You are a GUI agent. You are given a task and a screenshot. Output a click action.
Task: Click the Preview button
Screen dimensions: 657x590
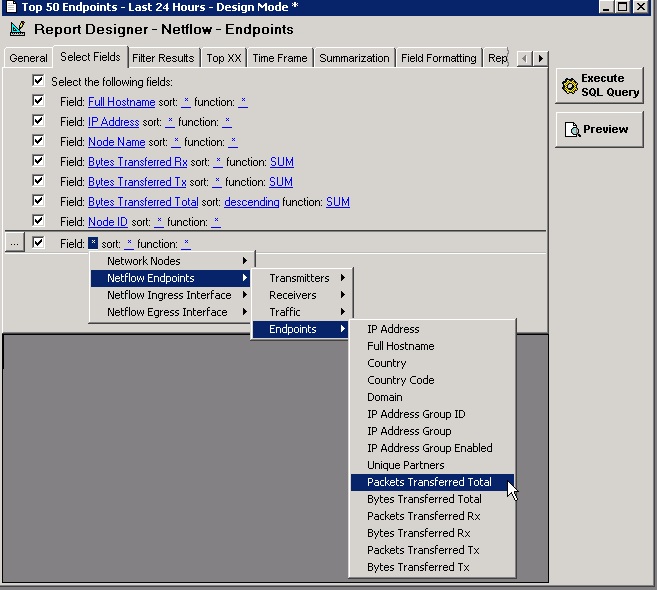point(600,129)
